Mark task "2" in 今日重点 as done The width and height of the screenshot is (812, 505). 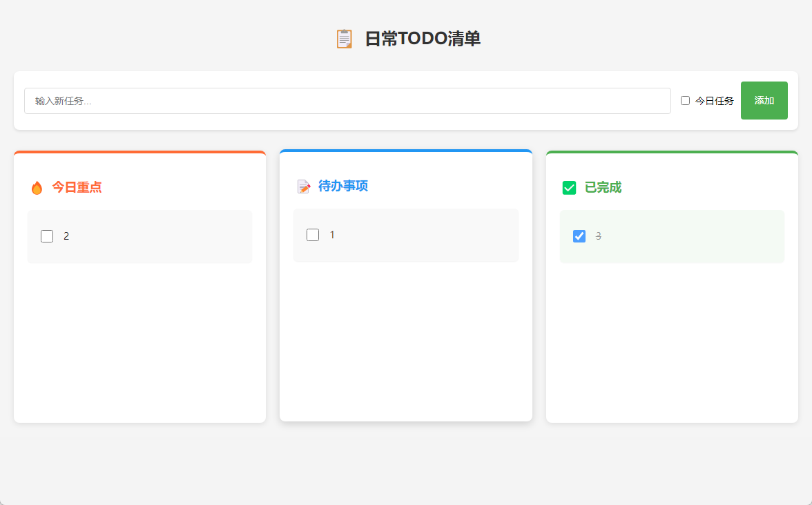(47, 236)
